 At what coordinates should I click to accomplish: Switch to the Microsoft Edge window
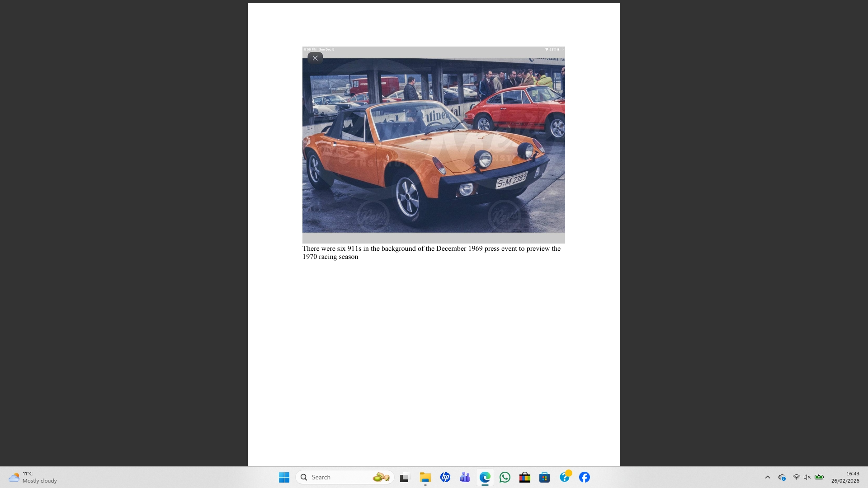pos(485,477)
